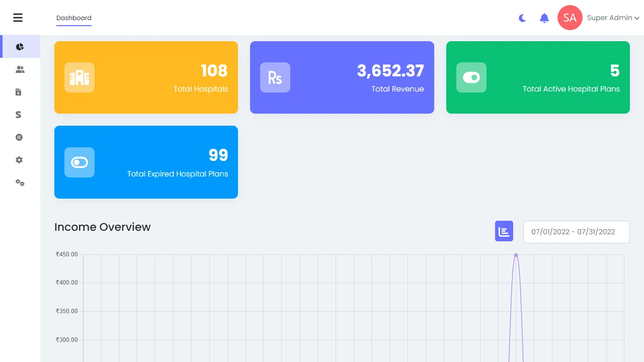Click the Rs currency icon on revenue card
The image size is (644, 362).
tap(275, 77)
